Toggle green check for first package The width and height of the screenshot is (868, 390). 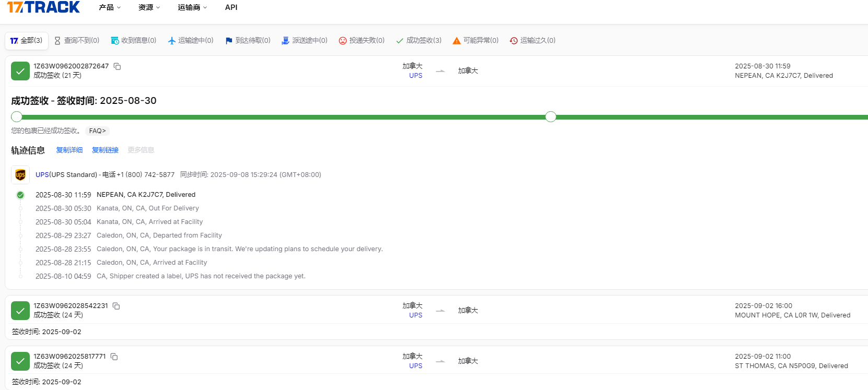pyautogui.click(x=20, y=71)
